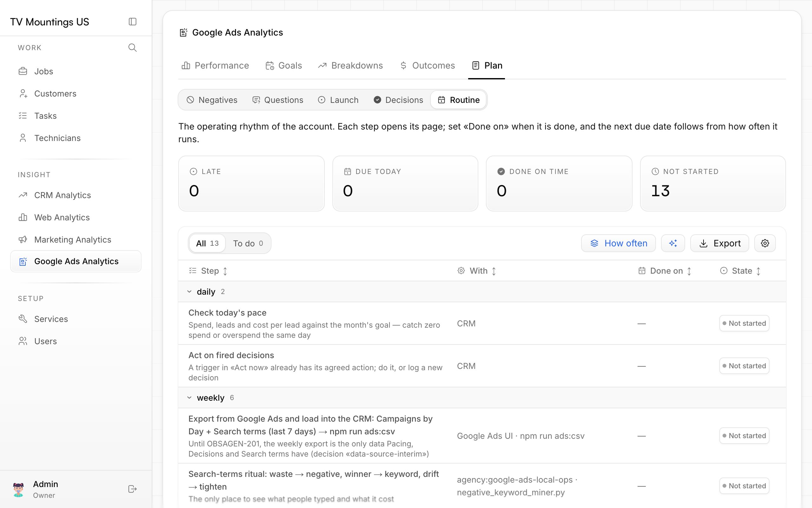Select the Routine sub-tab

(459, 100)
